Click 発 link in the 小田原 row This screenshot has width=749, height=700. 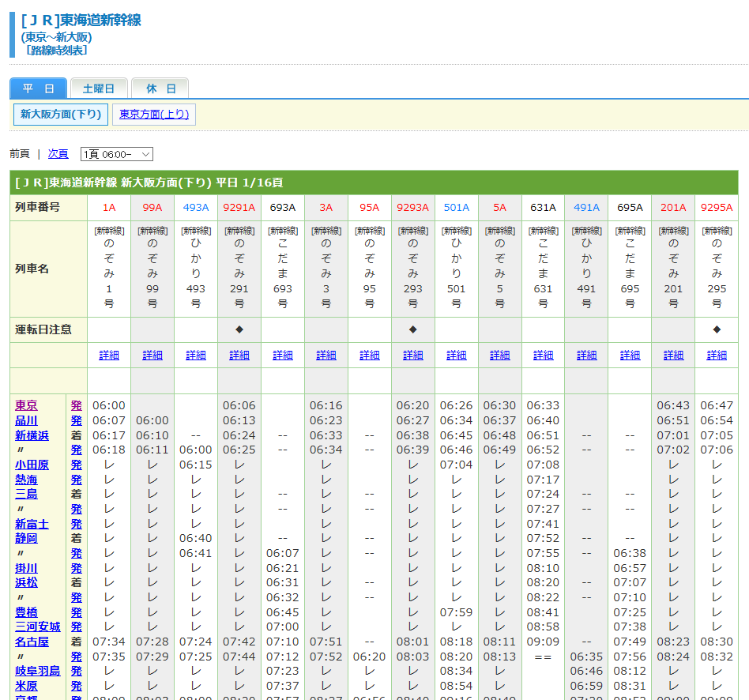[77, 465]
